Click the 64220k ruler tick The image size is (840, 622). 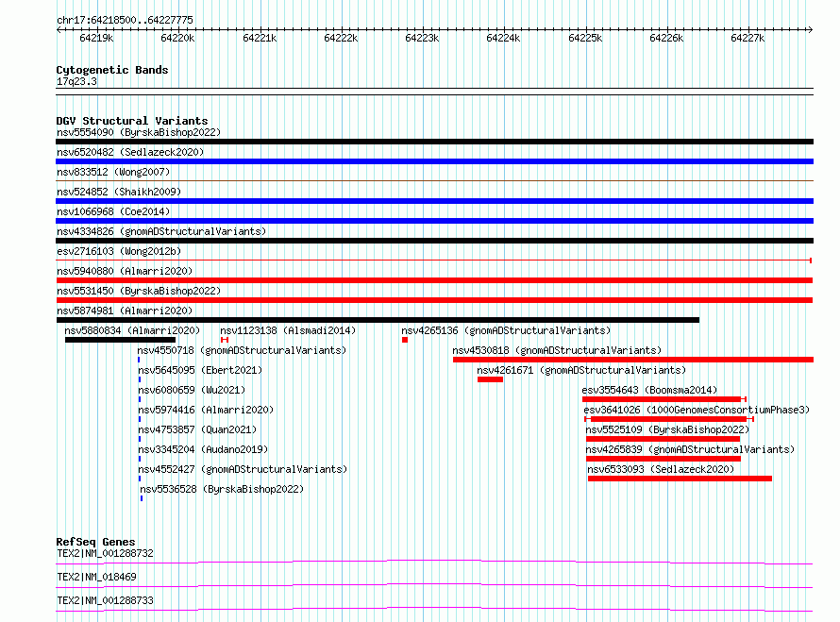pos(177,38)
